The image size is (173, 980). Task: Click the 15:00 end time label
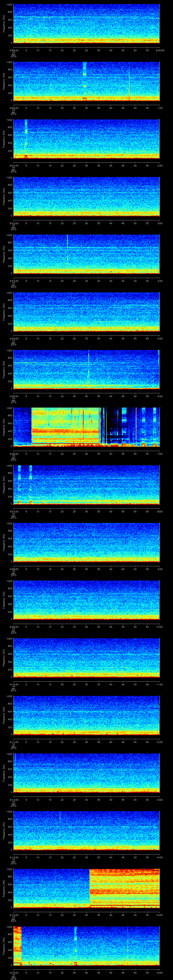coord(160,915)
